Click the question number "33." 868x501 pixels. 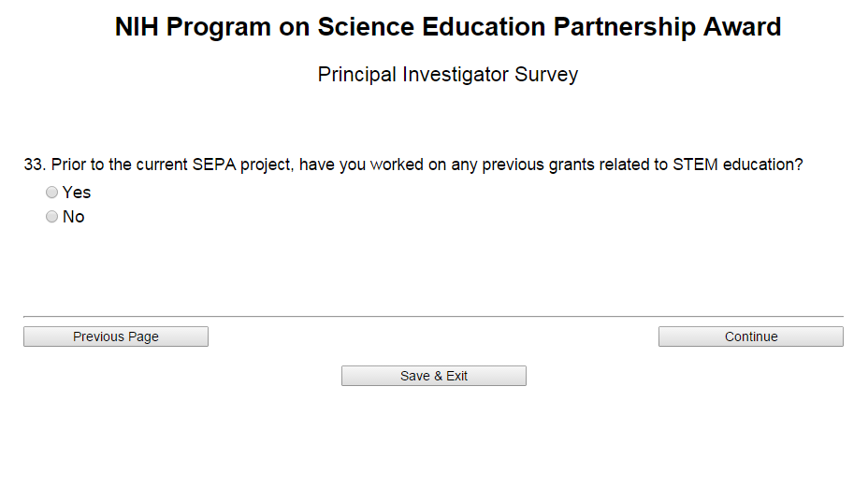(x=35, y=165)
